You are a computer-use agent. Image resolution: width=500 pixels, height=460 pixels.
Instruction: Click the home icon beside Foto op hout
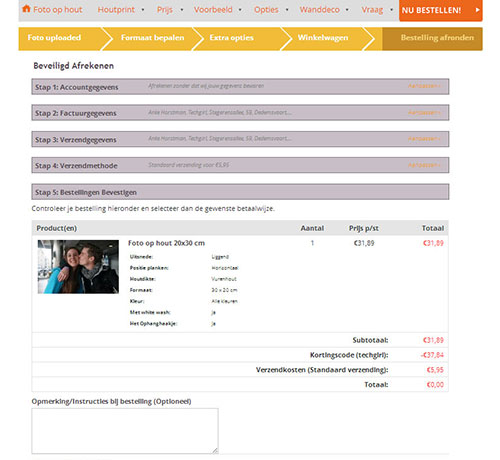point(26,9)
